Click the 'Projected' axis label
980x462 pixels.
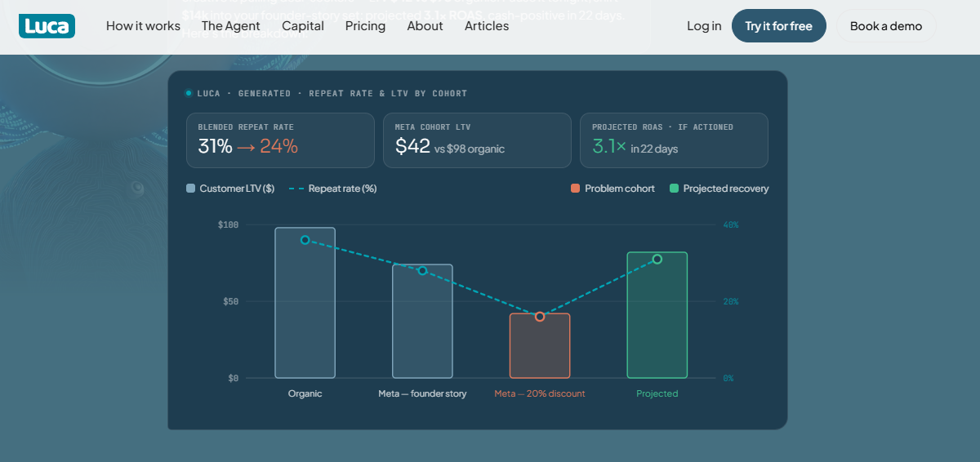[657, 393]
